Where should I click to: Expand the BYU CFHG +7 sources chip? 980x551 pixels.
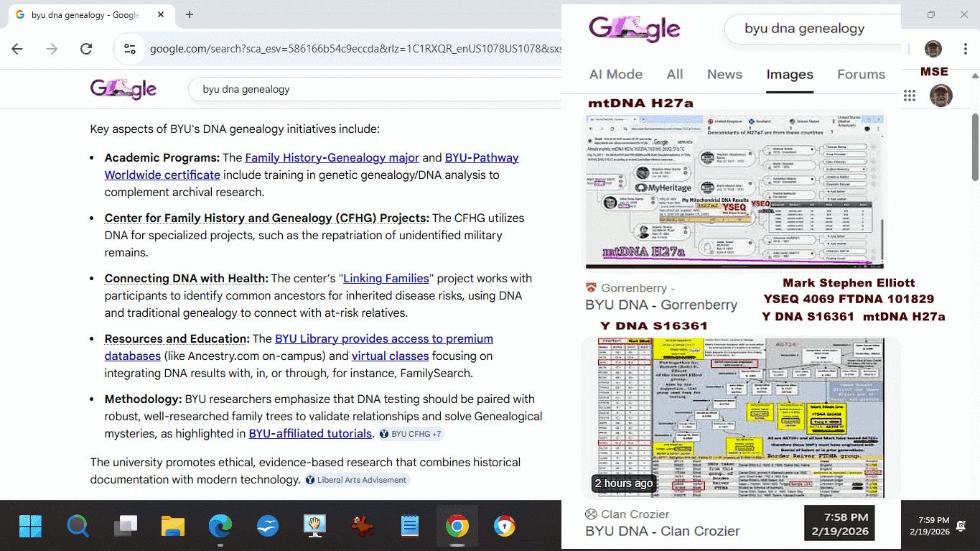pos(411,434)
